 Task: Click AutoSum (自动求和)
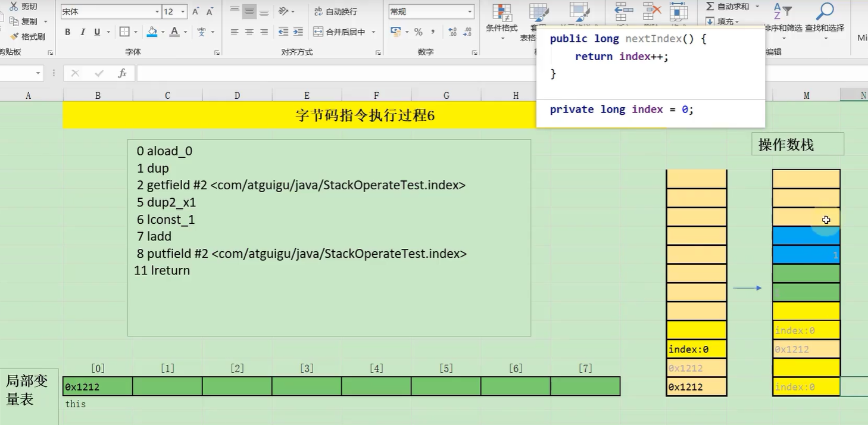pyautogui.click(x=728, y=7)
